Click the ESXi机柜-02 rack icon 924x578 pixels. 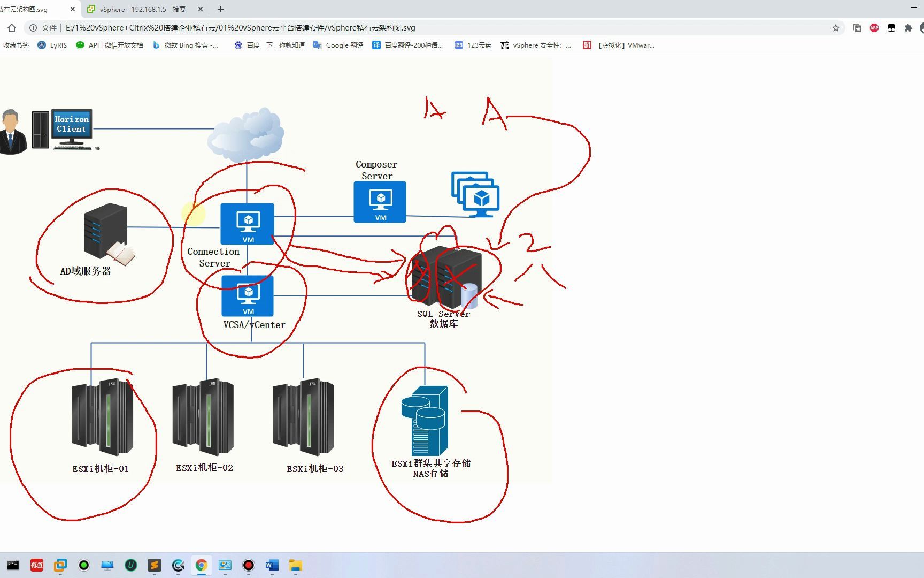pos(203,417)
